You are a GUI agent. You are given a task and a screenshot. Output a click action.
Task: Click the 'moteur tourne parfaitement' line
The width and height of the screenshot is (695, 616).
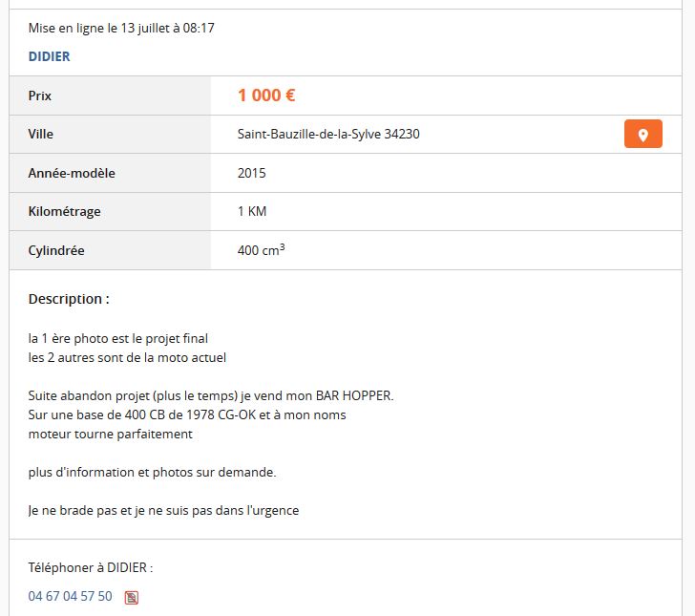pos(111,434)
